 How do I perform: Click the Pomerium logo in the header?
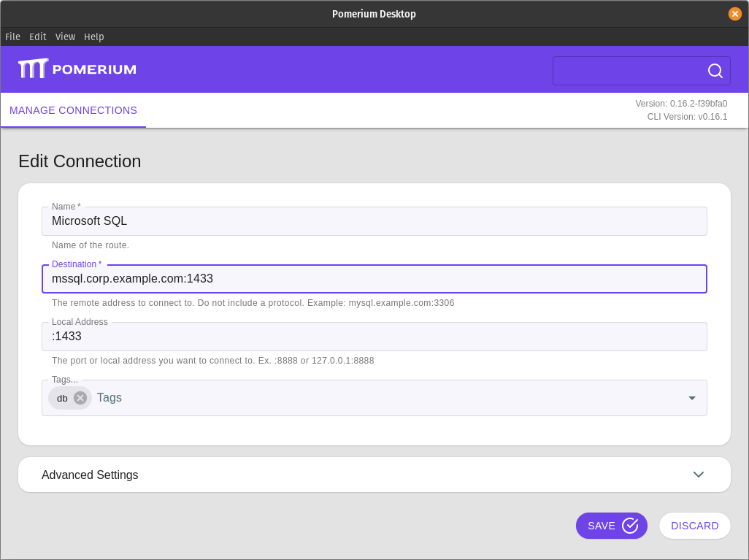pyautogui.click(x=76, y=68)
